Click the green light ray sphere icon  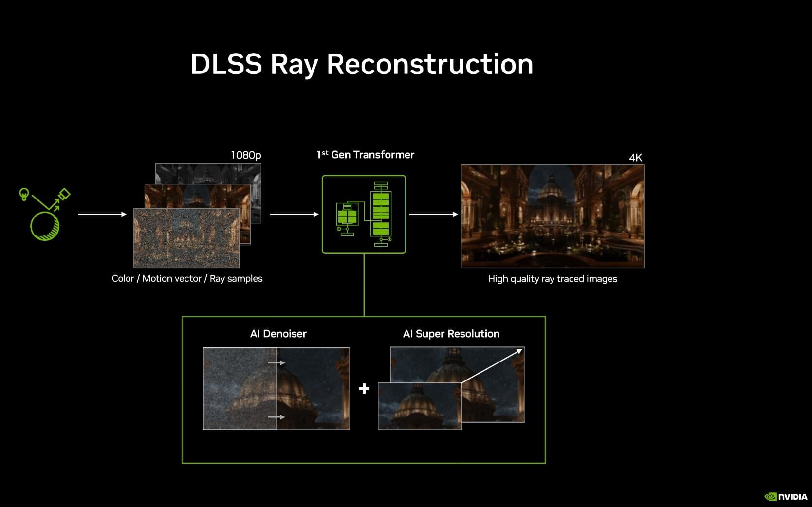[x=44, y=214]
